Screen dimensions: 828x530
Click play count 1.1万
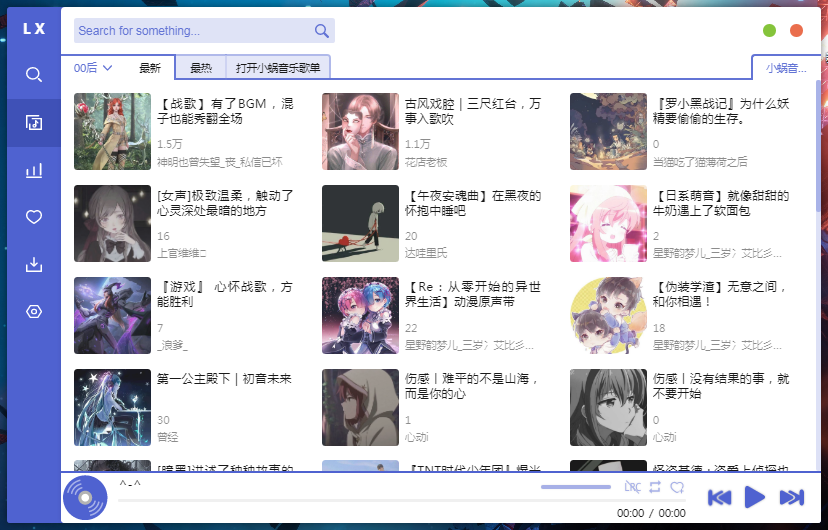[x=418, y=144]
